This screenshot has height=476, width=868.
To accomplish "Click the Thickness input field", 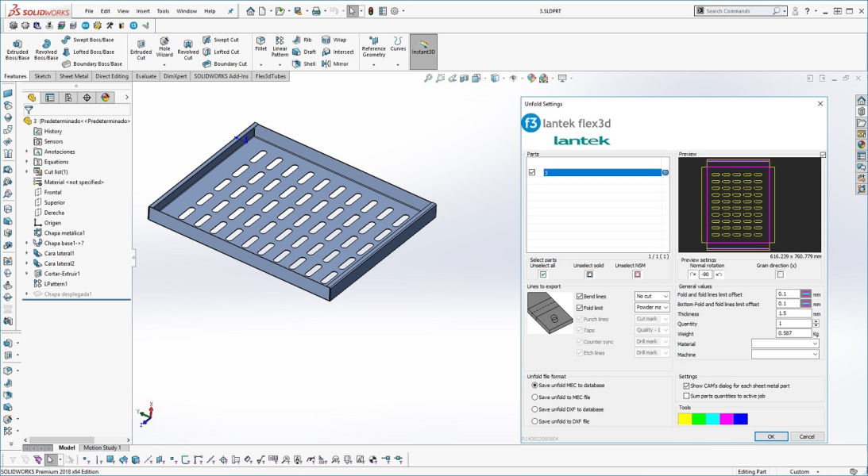I will pyautogui.click(x=793, y=314).
